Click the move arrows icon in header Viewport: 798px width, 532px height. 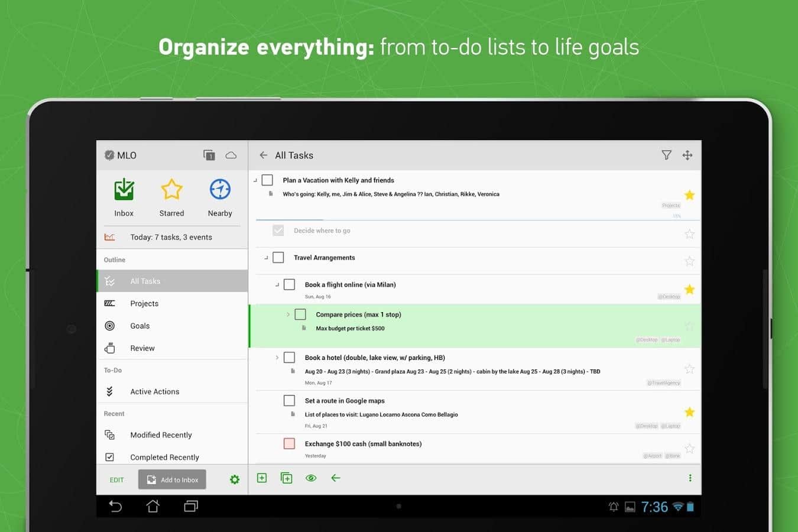(687, 155)
